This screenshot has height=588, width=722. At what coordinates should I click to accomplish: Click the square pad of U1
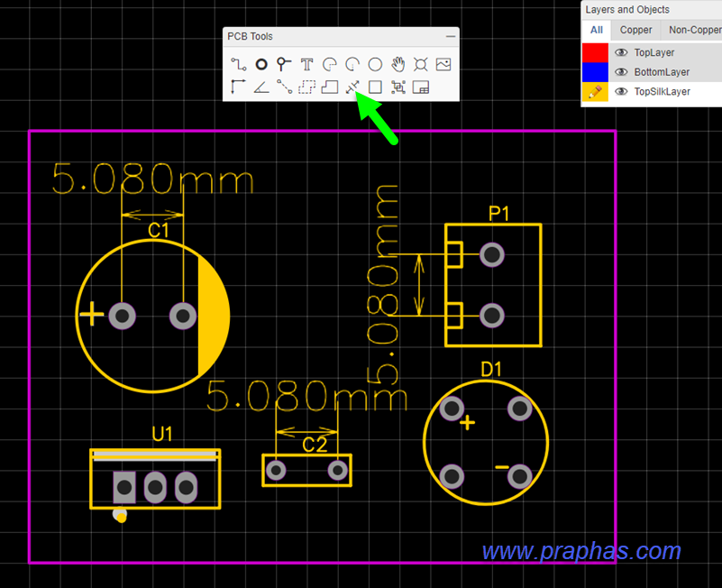point(124,487)
